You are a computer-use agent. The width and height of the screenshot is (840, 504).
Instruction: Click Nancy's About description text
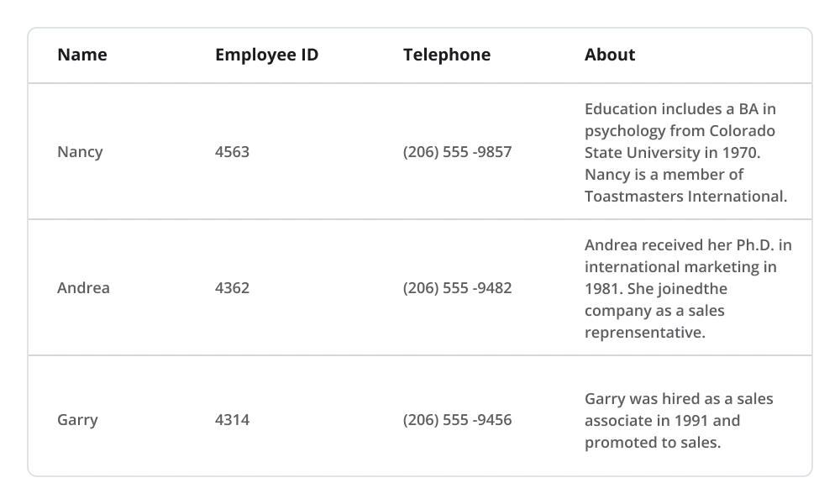tap(685, 153)
